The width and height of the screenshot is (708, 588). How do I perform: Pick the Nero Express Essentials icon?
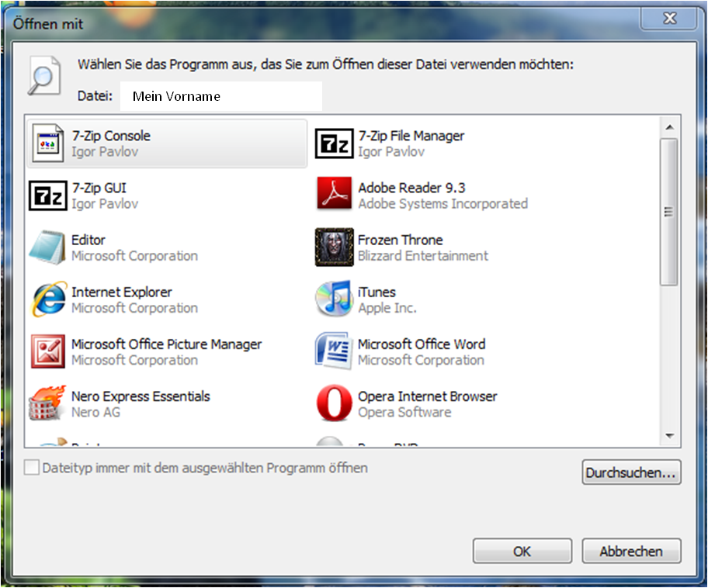click(x=48, y=403)
